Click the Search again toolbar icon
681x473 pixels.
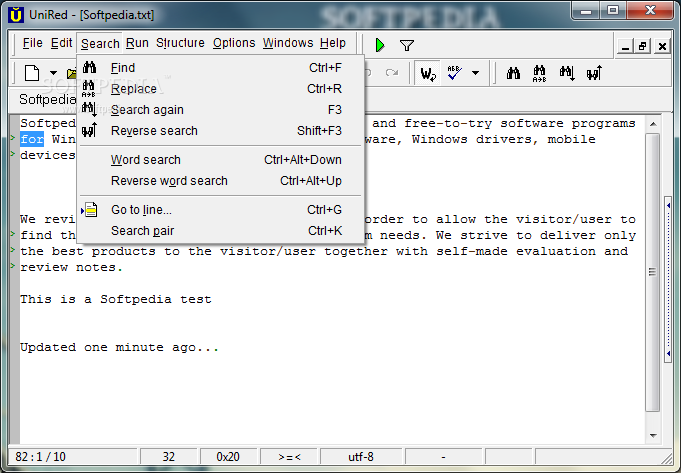pyautogui.click(x=567, y=73)
